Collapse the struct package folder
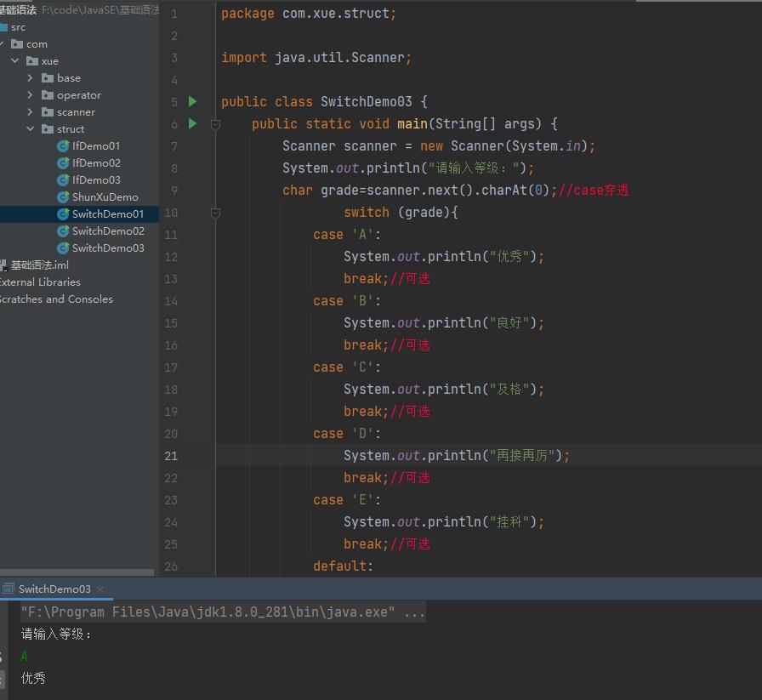 [x=30, y=128]
